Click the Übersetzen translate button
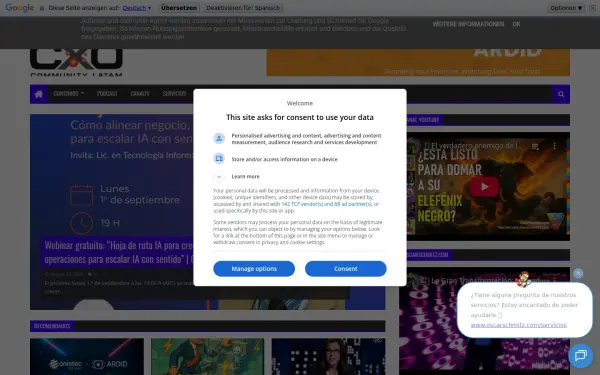Viewport: 600px width, 375px height. click(x=179, y=8)
